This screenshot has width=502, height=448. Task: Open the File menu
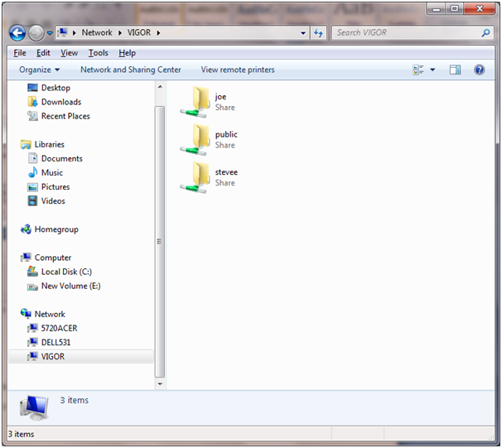tap(20, 53)
